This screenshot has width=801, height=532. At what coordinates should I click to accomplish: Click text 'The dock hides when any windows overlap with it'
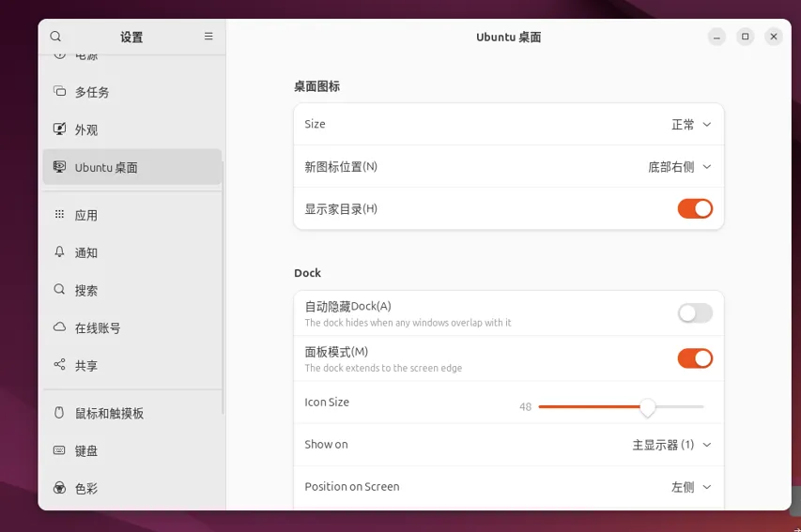tap(408, 323)
